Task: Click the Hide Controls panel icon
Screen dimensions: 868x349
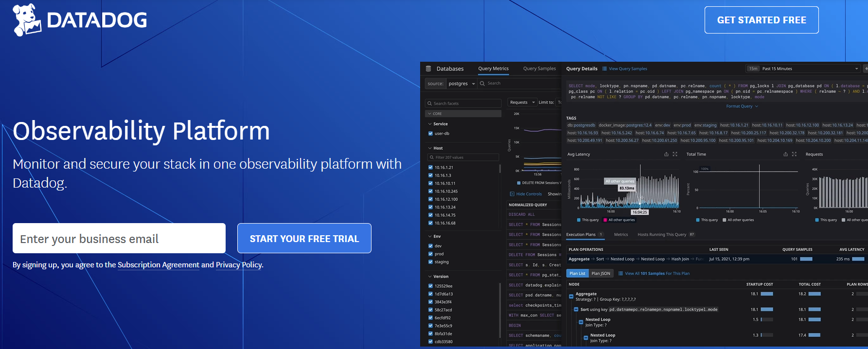Action: (512, 194)
